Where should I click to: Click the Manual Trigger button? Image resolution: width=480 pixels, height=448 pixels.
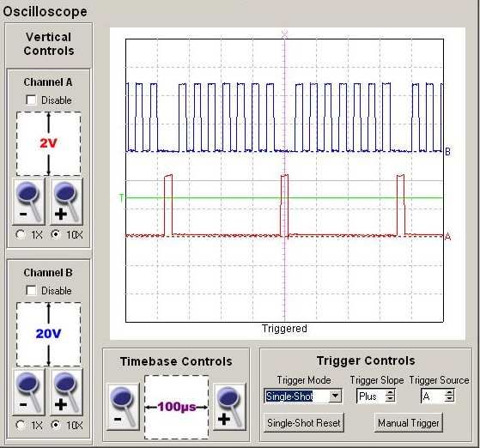[x=409, y=423]
